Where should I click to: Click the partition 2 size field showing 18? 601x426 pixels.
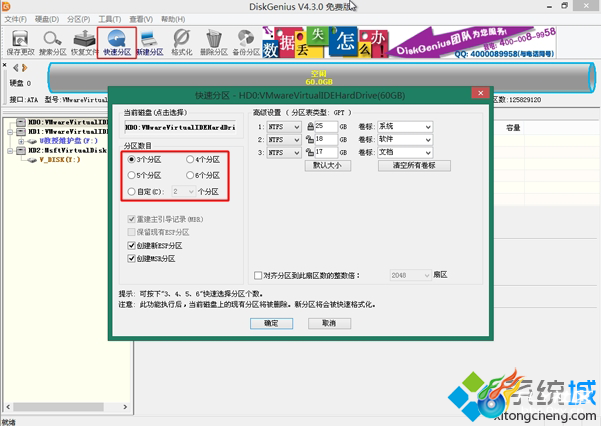[x=326, y=139]
